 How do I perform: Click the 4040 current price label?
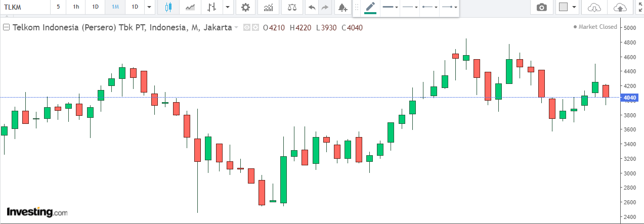pyautogui.click(x=629, y=98)
